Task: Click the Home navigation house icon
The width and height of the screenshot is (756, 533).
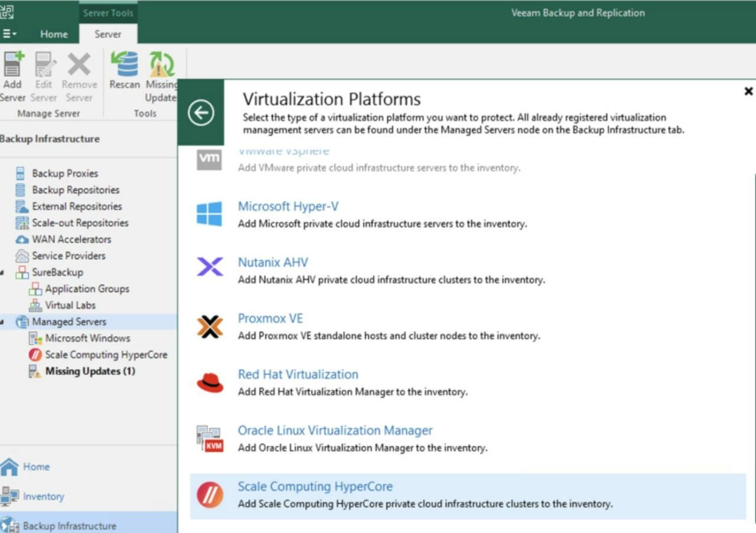Action: 9,466
